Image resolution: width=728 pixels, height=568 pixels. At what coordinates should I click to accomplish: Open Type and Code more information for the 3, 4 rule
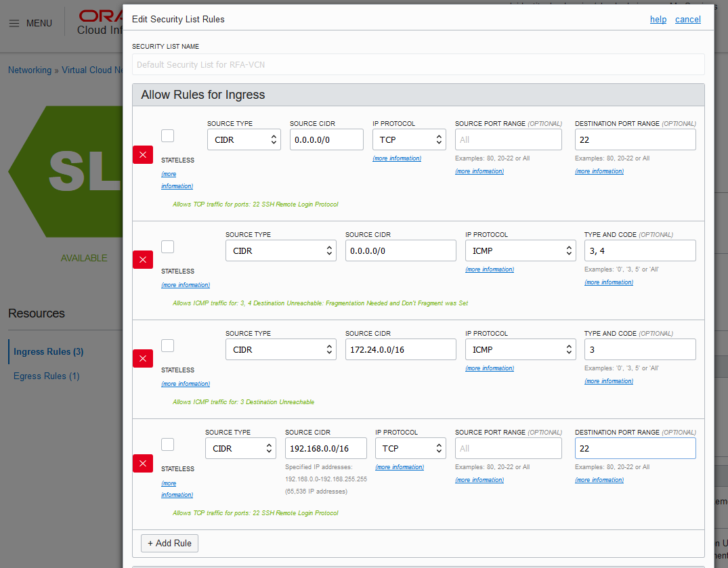point(609,282)
